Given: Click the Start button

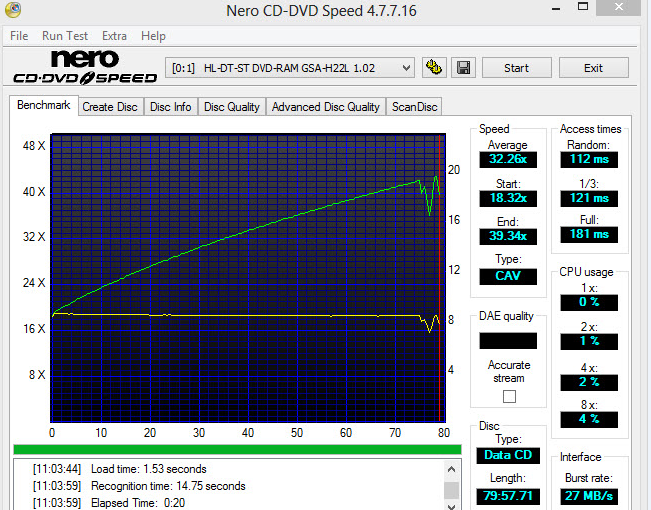Looking at the screenshot, I should click(516, 68).
